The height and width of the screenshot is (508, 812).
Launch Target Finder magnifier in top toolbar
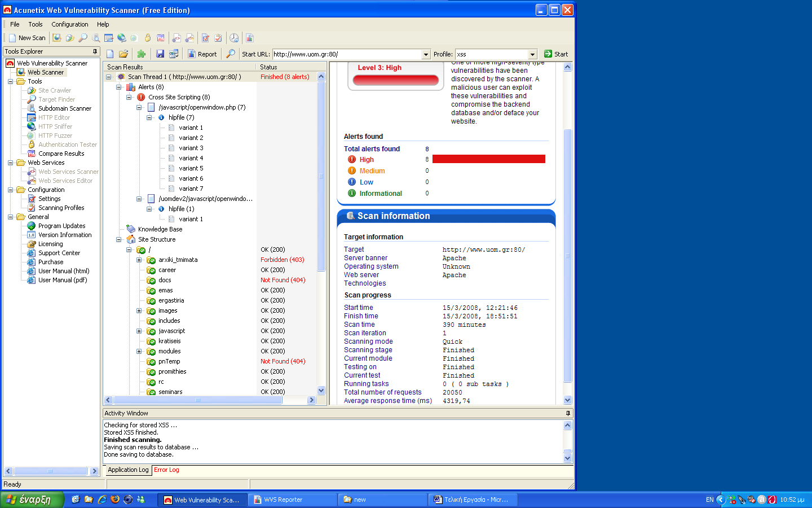point(83,38)
